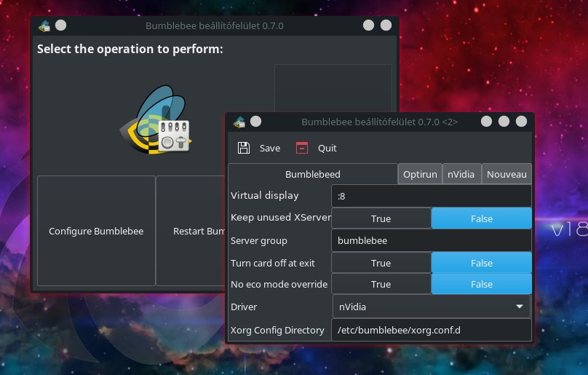The height and width of the screenshot is (375, 588).
Task: Set Turn card off at exit to True
Action: pos(381,263)
